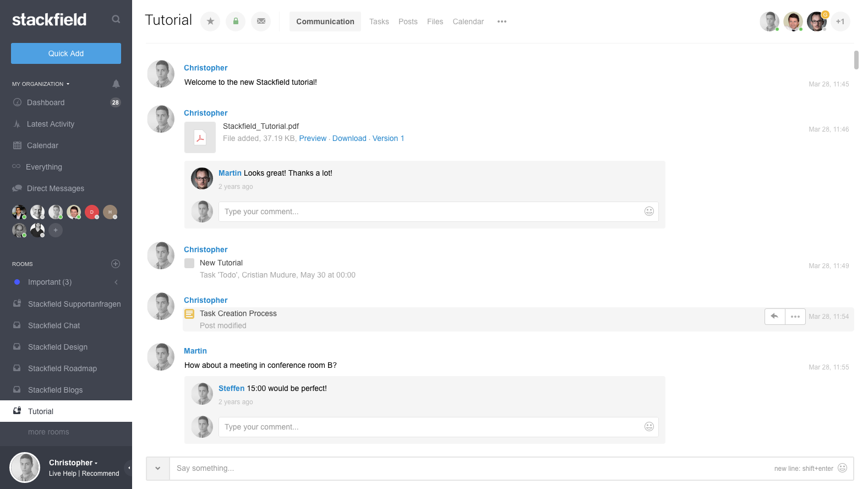Switch to the Calendar tab in room header
This screenshot has height=489, width=868.
[468, 21]
